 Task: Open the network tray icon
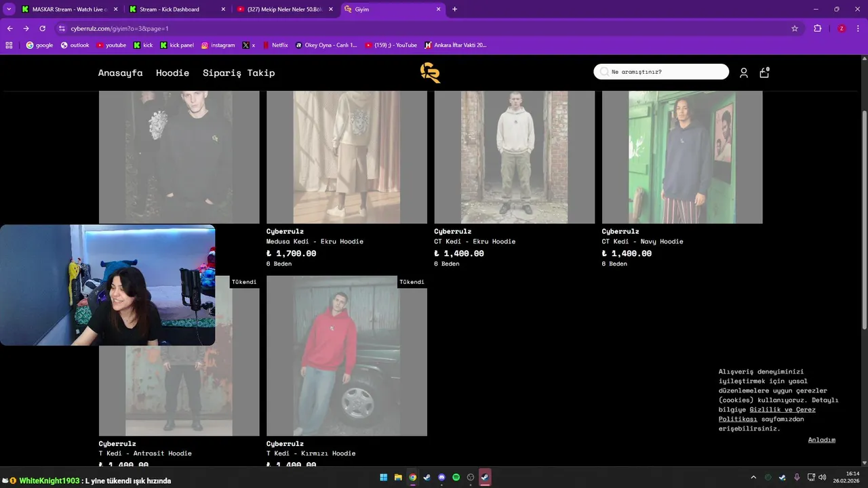pos(811,477)
